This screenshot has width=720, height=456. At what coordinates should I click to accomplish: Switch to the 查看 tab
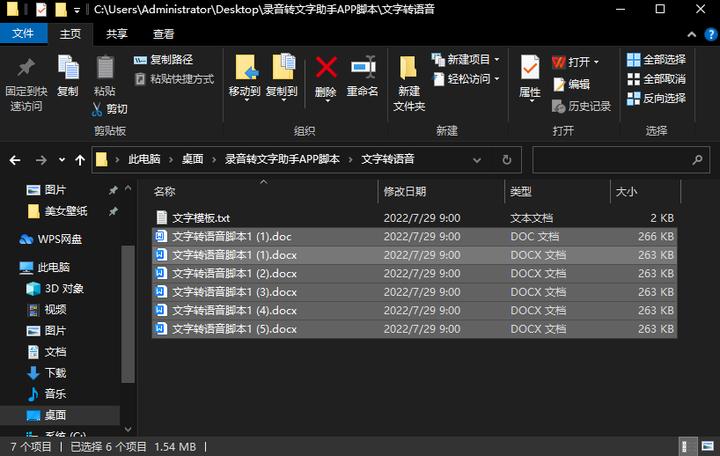[x=163, y=34]
